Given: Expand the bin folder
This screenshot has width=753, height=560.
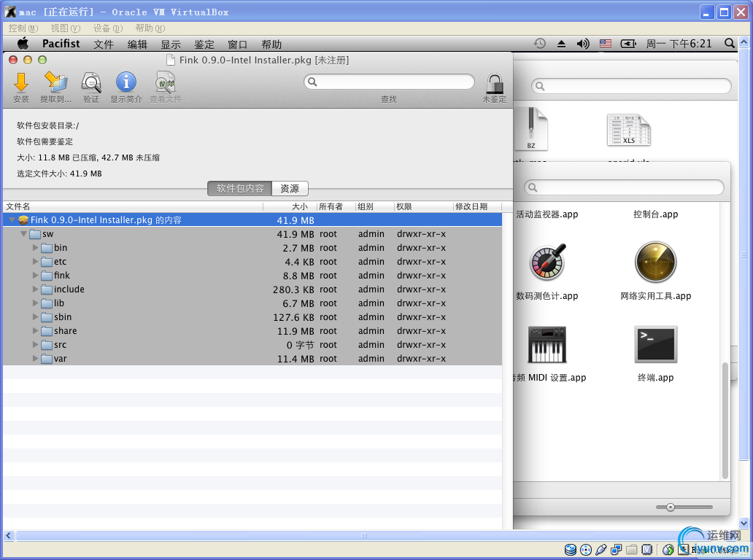Looking at the screenshot, I should [x=36, y=248].
